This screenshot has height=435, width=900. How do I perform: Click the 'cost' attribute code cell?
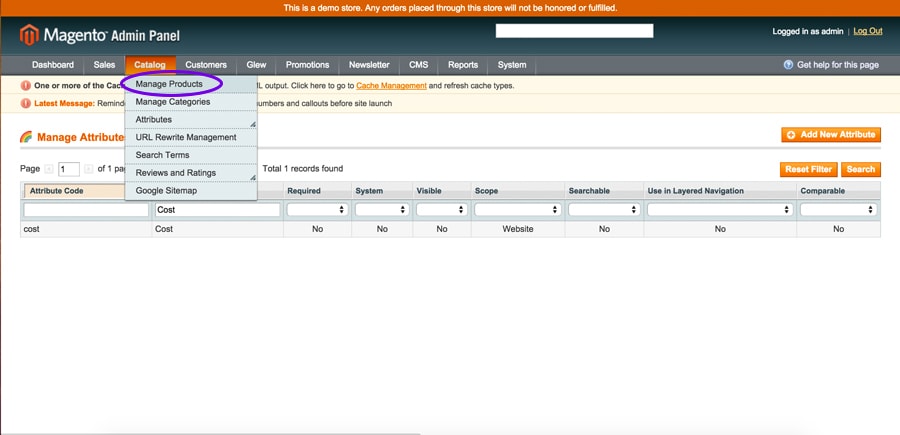[x=86, y=229]
